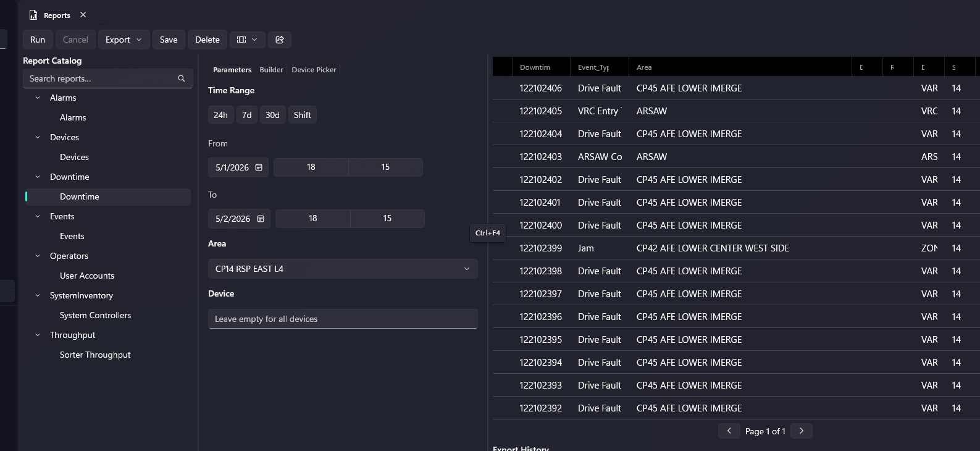Collapse the Alarms category

click(38, 98)
